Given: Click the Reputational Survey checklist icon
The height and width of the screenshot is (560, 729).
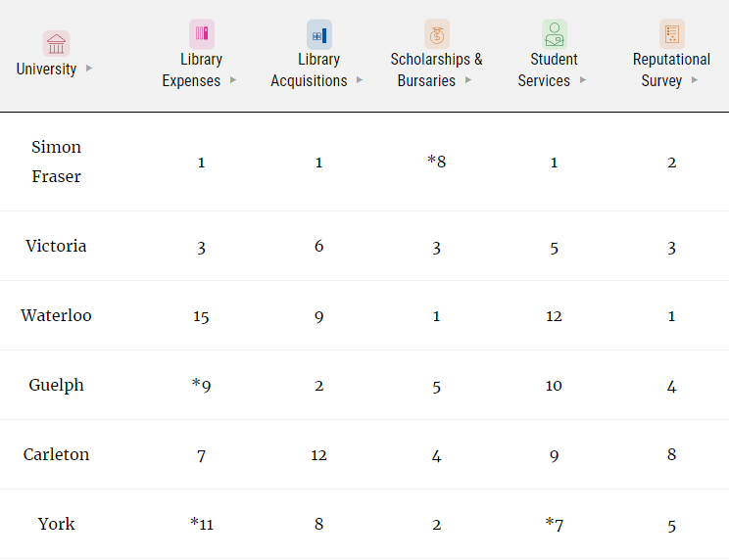Looking at the screenshot, I should 672,33.
